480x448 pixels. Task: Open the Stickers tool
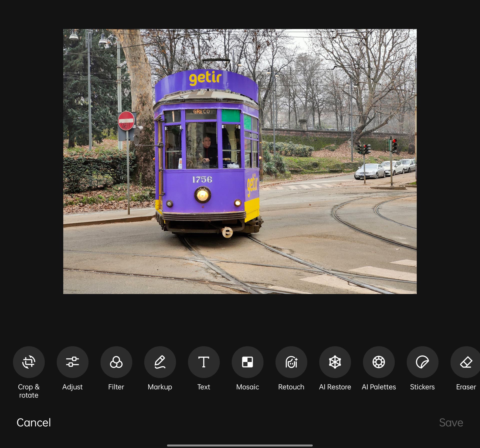tap(422, 362)
